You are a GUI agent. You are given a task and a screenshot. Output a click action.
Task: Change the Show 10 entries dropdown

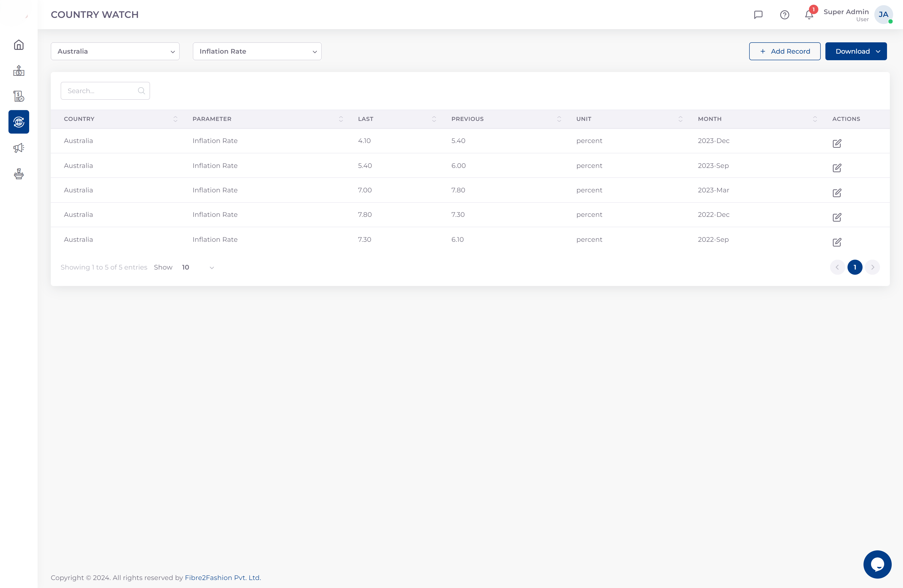click(x=198, y=267)
